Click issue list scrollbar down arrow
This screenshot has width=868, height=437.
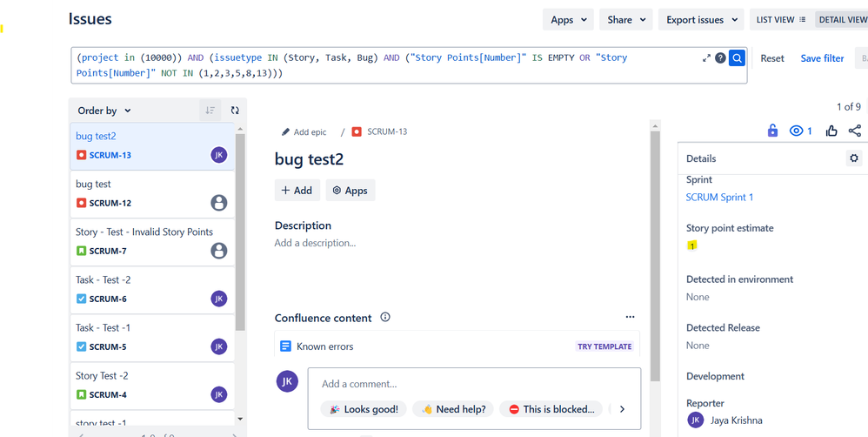(240, 419)
